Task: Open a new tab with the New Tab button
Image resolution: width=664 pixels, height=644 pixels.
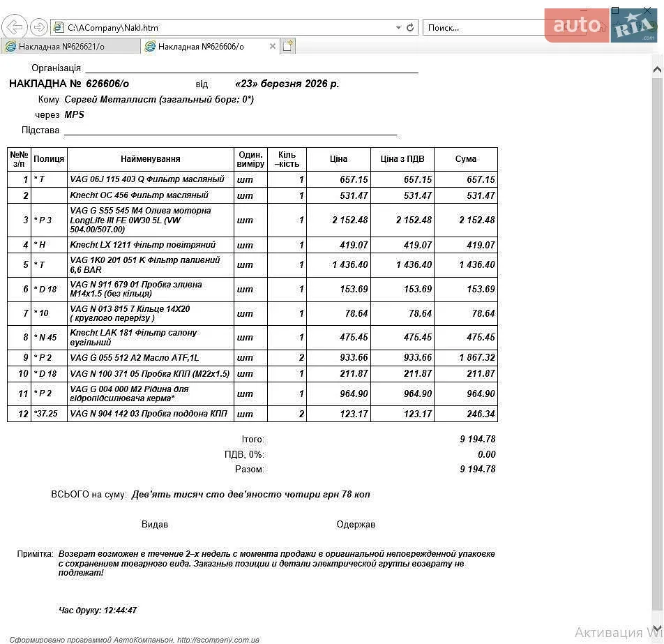Action: (288, 46)
